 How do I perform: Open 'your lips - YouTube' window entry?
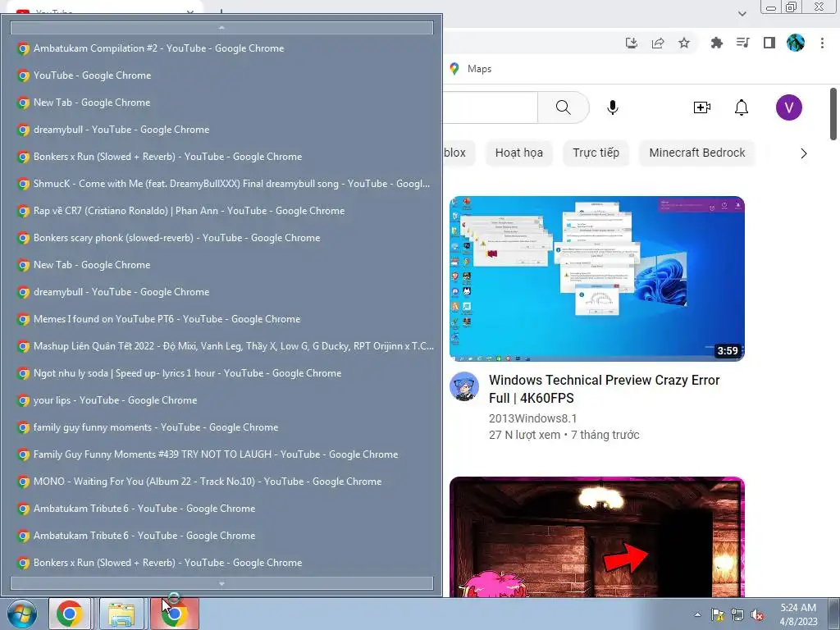click(x=221, y=400)
